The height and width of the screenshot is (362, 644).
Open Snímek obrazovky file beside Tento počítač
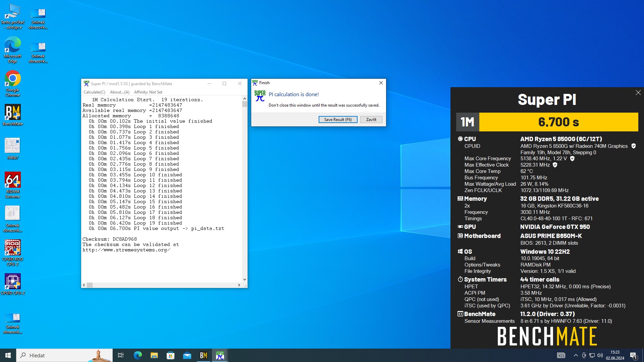click(x=38, y=18)
